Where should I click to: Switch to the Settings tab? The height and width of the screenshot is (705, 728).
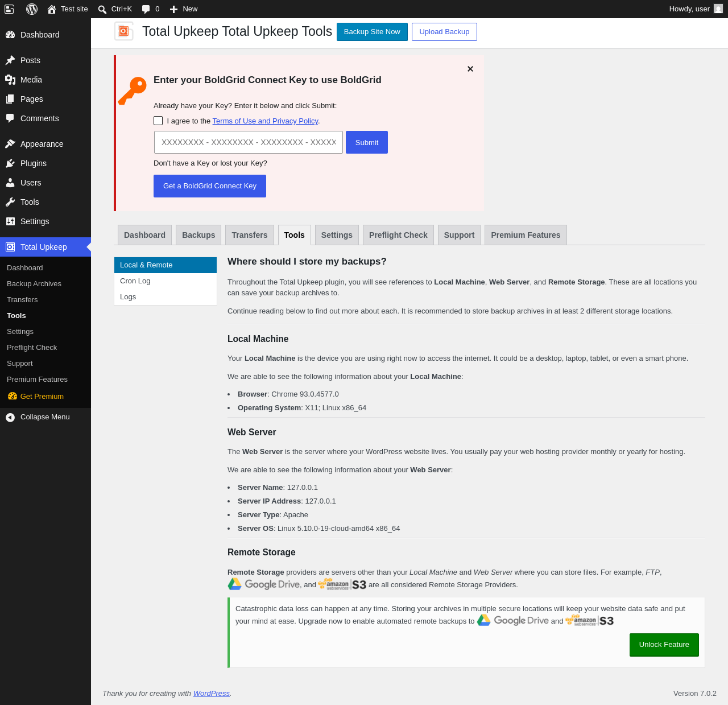(x=337, y=235)
